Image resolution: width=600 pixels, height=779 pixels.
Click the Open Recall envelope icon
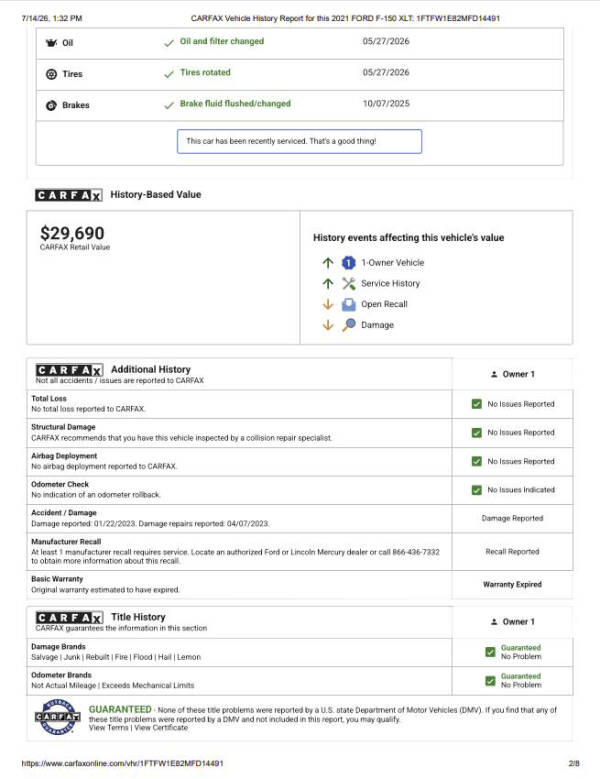click(349, 304)
